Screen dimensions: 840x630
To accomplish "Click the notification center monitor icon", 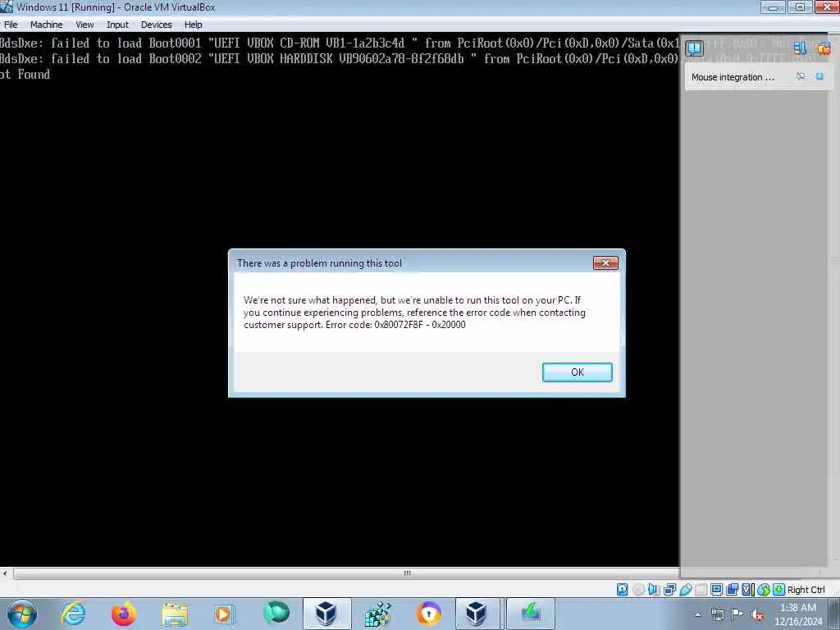I will (x=694, y=48).
